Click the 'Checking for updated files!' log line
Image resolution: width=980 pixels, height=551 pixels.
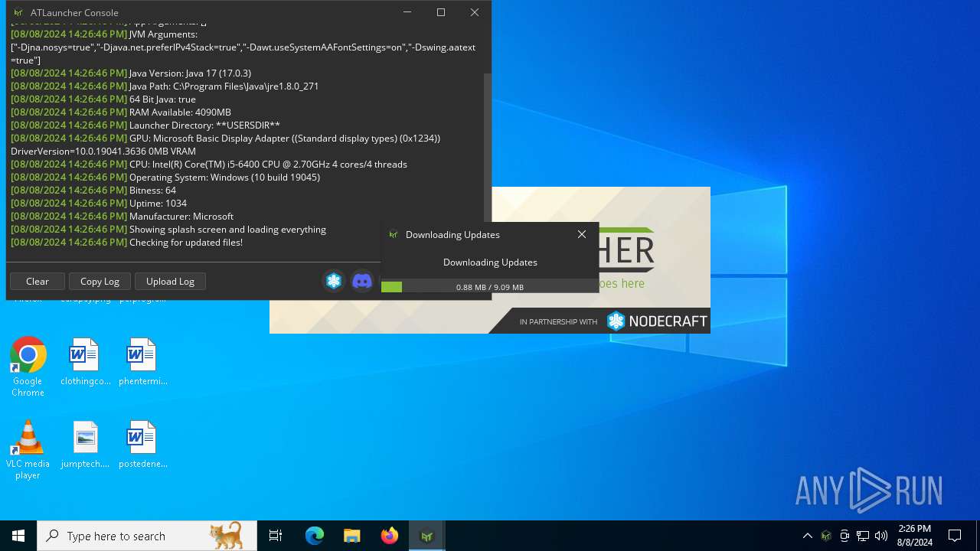127,243
